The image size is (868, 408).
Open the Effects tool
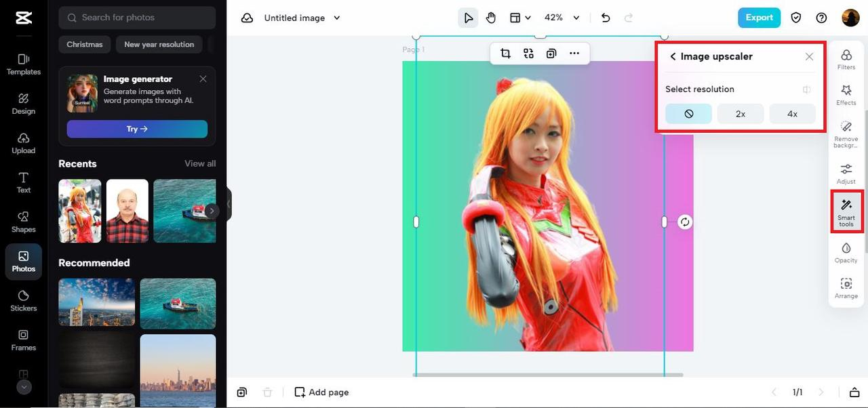coord(846,95)
